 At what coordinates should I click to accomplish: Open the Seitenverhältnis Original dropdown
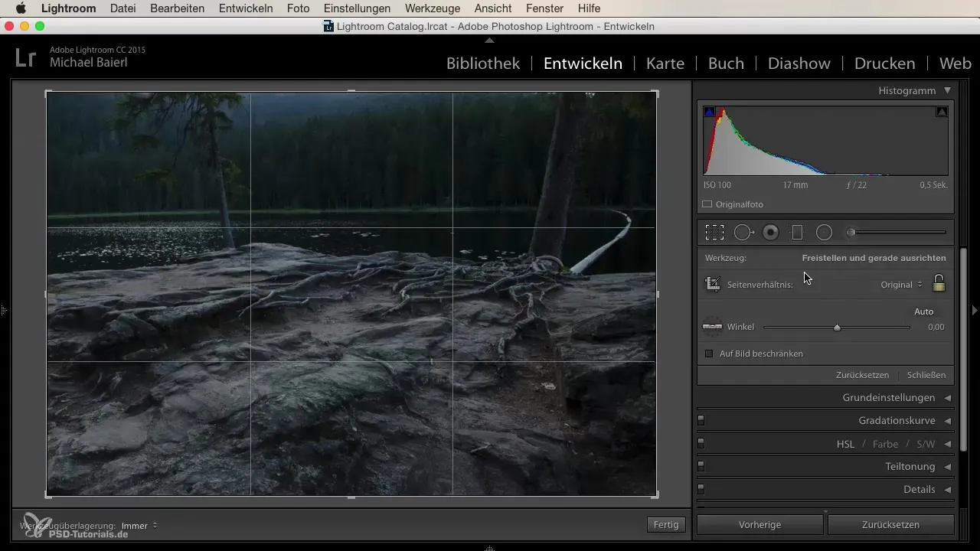click(901, 284)
